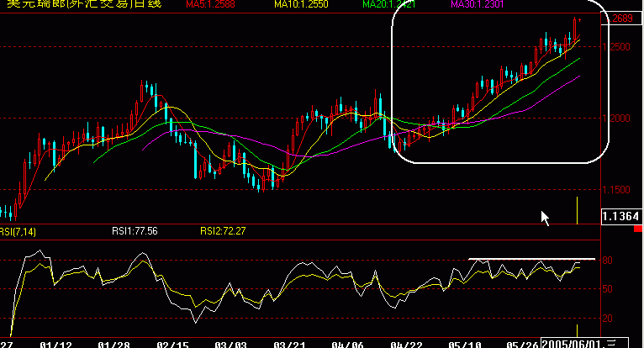
Task: Click the 2005/06/01 cursor date box
Action: point(585,343)
